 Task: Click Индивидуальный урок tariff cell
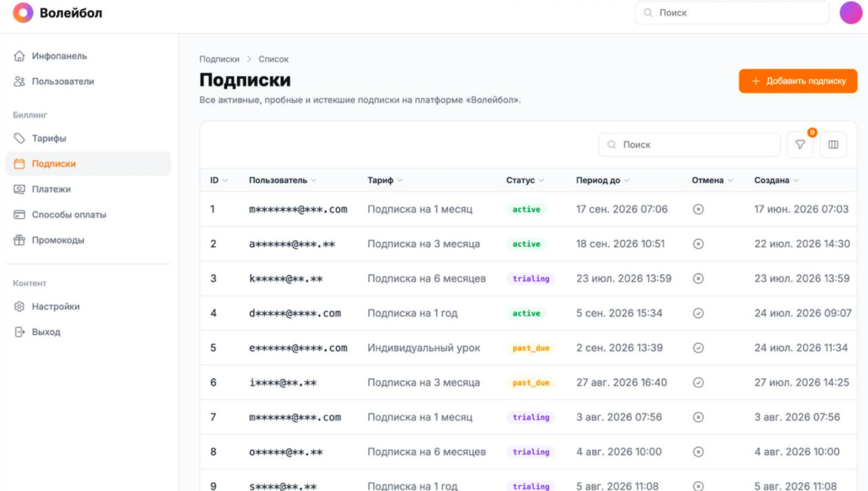[x=424, y=348]
